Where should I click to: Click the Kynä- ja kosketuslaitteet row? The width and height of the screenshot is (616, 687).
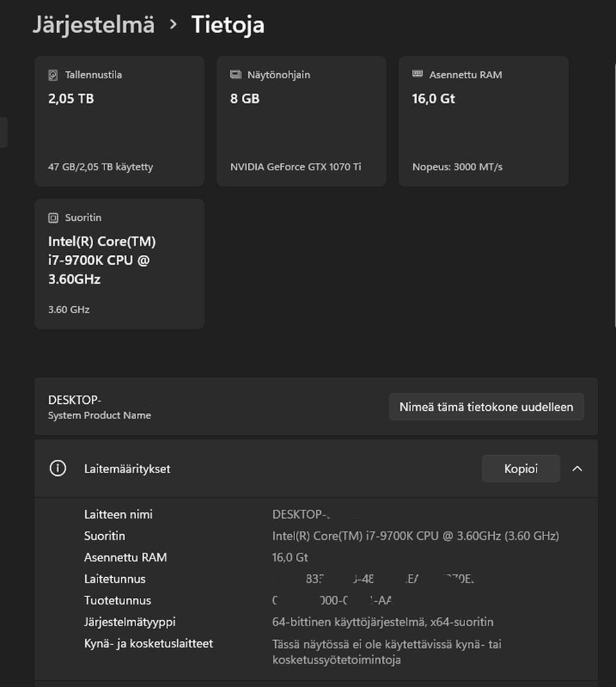[148, 643]
